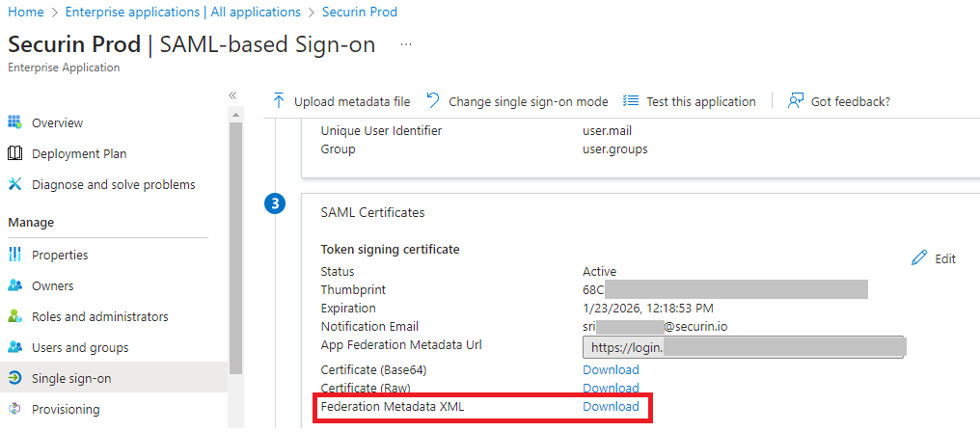Click the pencil Edit icon for SAML Certificates
The image size is (980, 432).
[919, 258]
